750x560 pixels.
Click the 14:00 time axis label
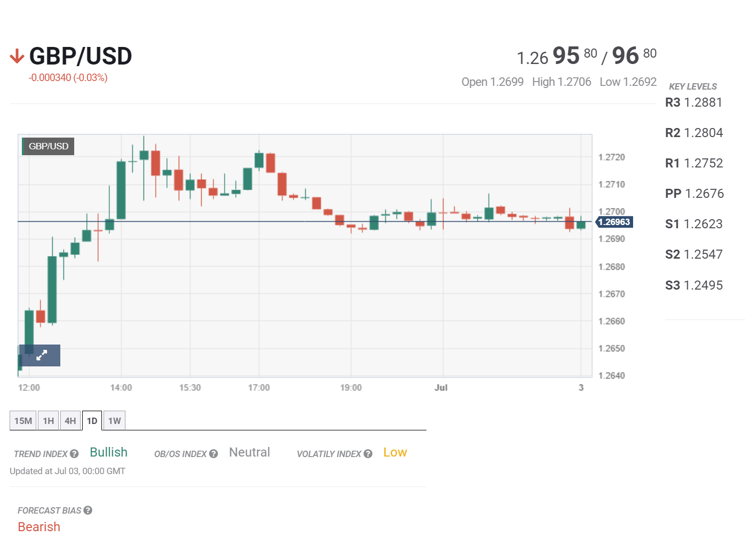click(x=121, y=388)
